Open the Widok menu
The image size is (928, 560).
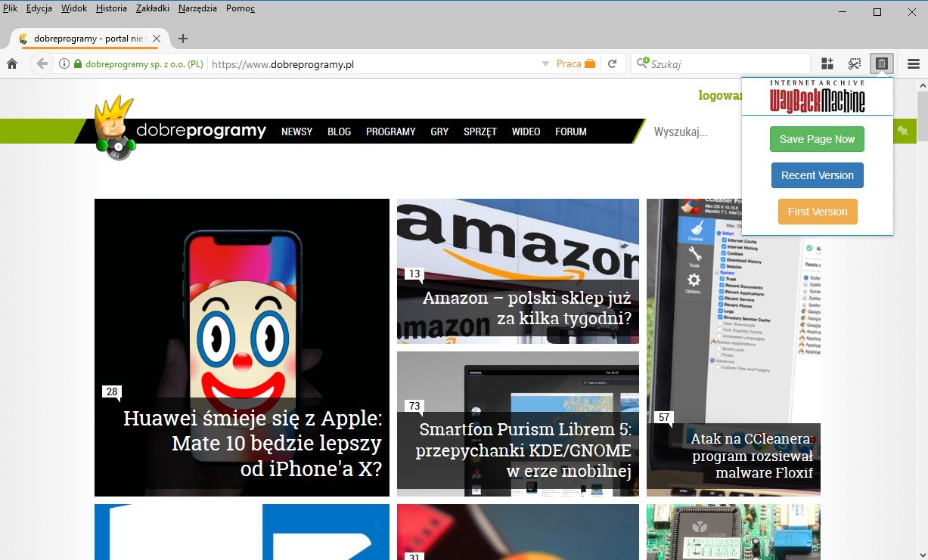coord(73,8)
